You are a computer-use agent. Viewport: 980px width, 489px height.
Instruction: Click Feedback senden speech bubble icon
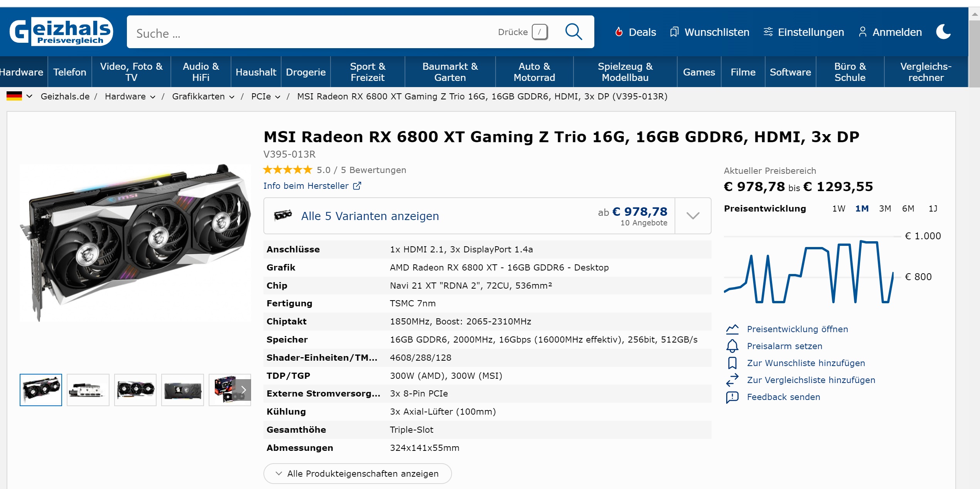pos(732,397)
